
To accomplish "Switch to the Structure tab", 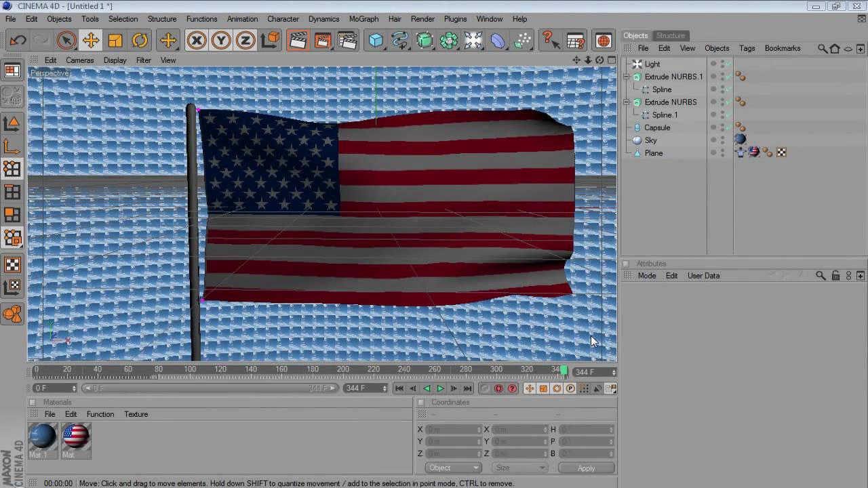I will pos(671,35).
